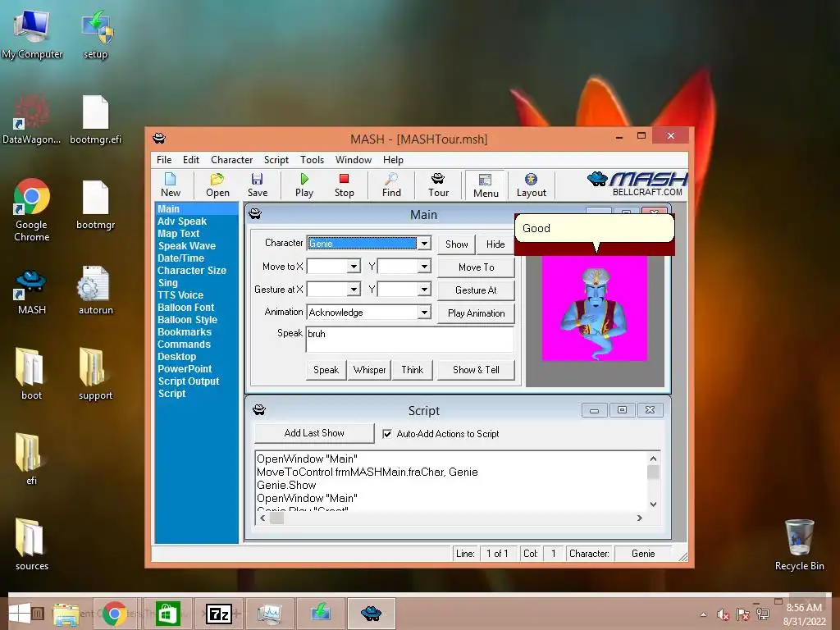Image resolution: width=840 pixels, height=630 pixels.
Task: Click the script vertical scrollbar down arrow
Action: coord(653,504)
